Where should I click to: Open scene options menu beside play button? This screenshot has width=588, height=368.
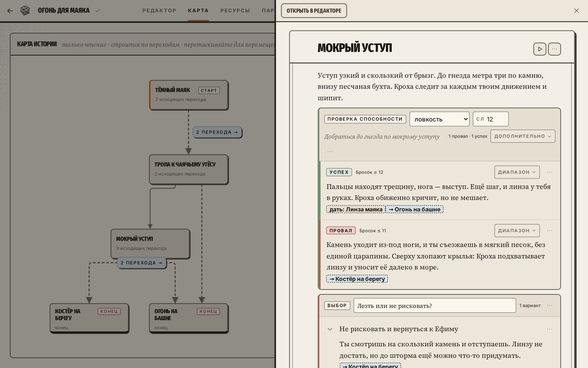pyautogui.click(x=555, y=49)
